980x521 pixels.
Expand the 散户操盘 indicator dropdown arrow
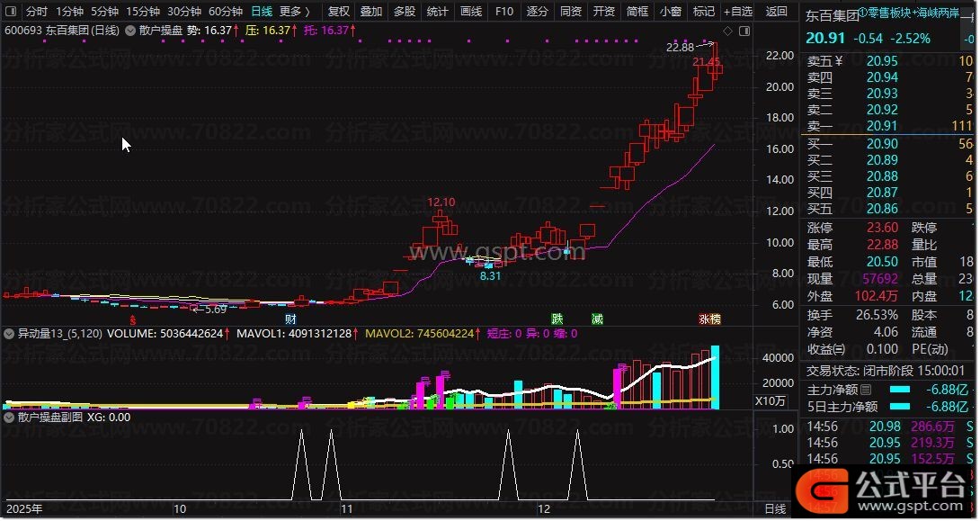tap(130, 31)
